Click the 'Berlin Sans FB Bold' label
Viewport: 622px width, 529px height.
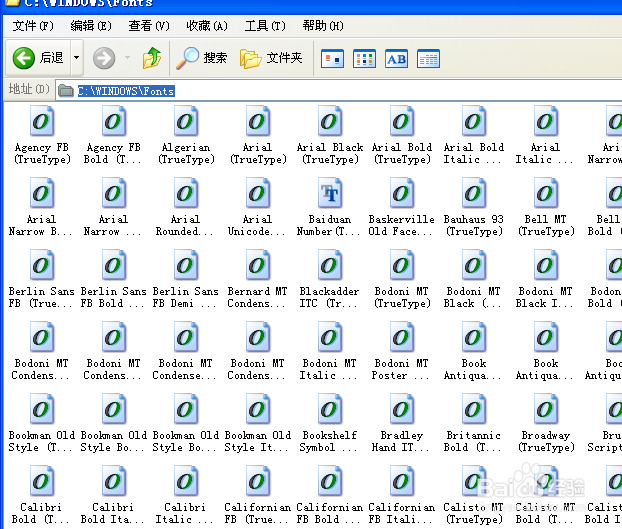[114, 297]
